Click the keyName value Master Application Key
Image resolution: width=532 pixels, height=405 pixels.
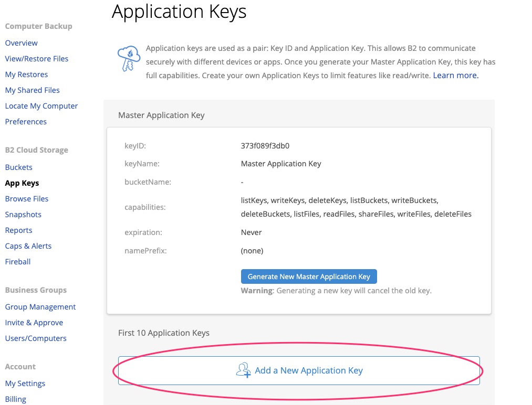click(281, 164)
